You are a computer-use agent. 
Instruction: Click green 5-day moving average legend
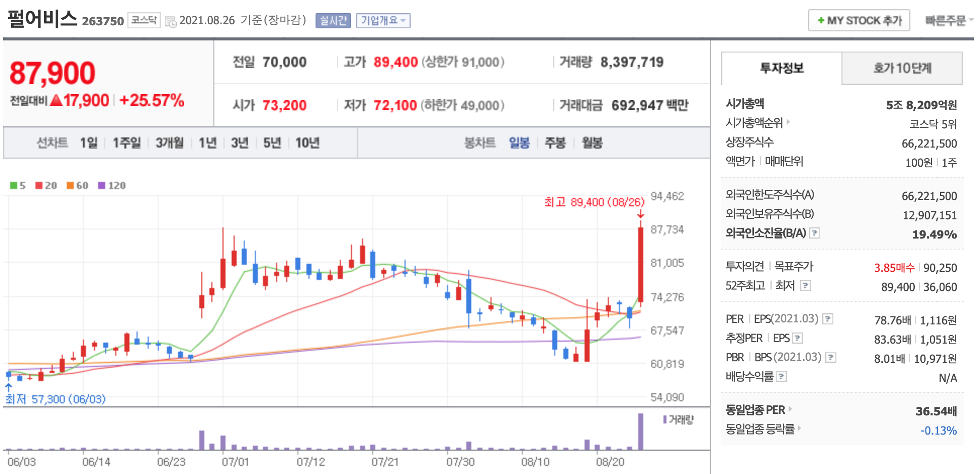(18, 185)
